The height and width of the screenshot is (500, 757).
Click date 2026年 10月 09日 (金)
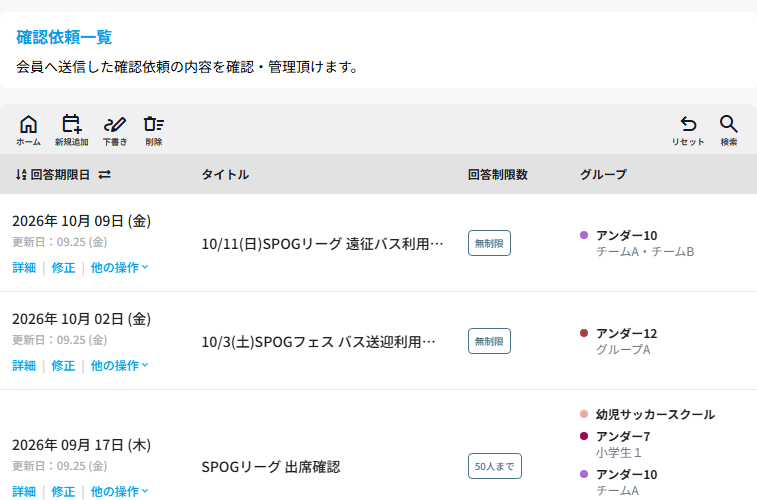[x=82, y=221]
